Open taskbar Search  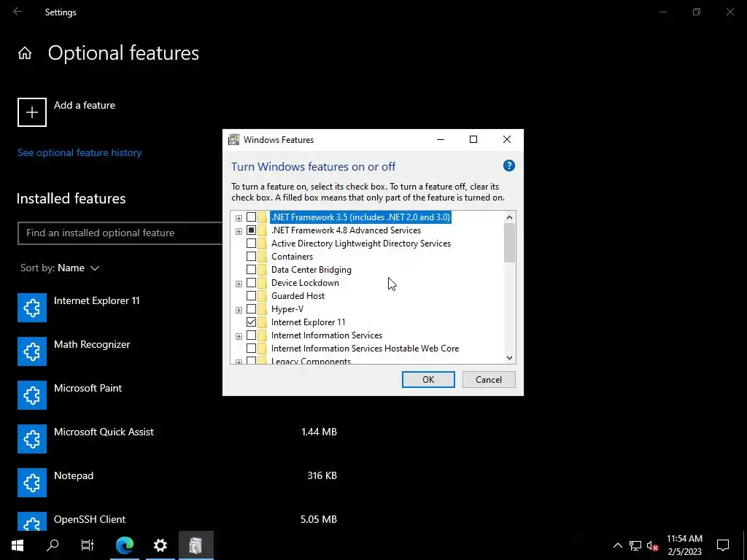tap(53, 545)
